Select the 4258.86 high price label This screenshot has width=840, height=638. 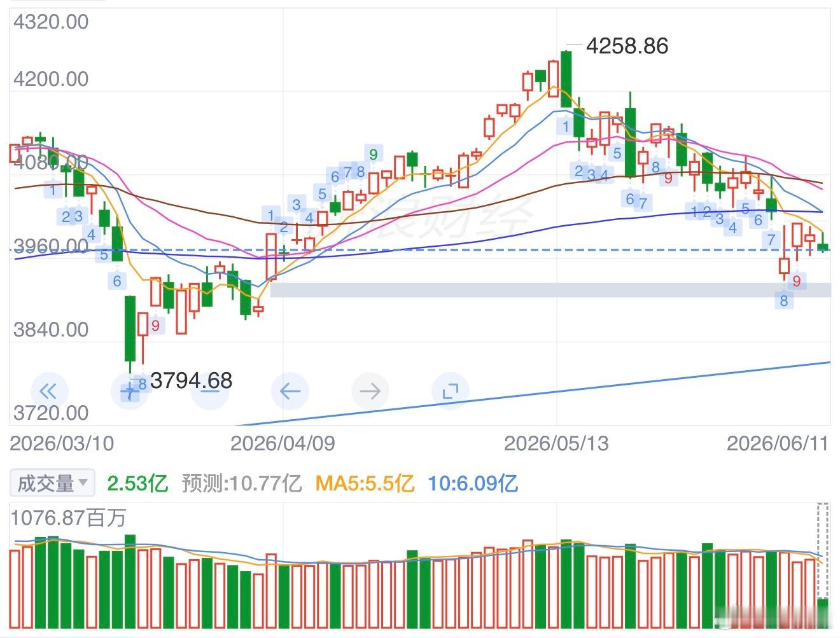[627, 46]
